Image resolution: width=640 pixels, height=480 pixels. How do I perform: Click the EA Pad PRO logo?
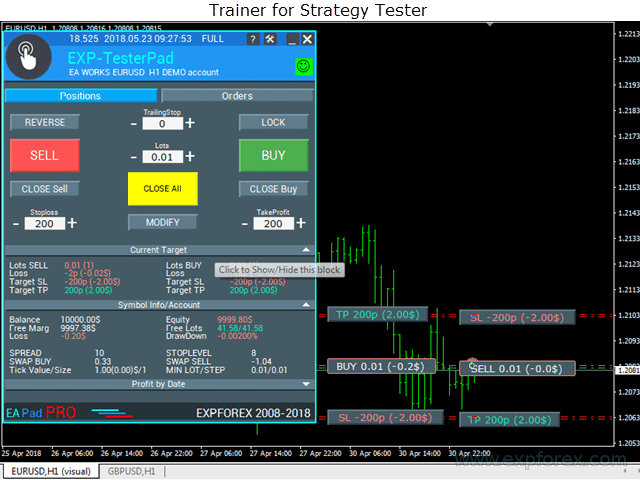pyautogui.click(x=41, y=413)
